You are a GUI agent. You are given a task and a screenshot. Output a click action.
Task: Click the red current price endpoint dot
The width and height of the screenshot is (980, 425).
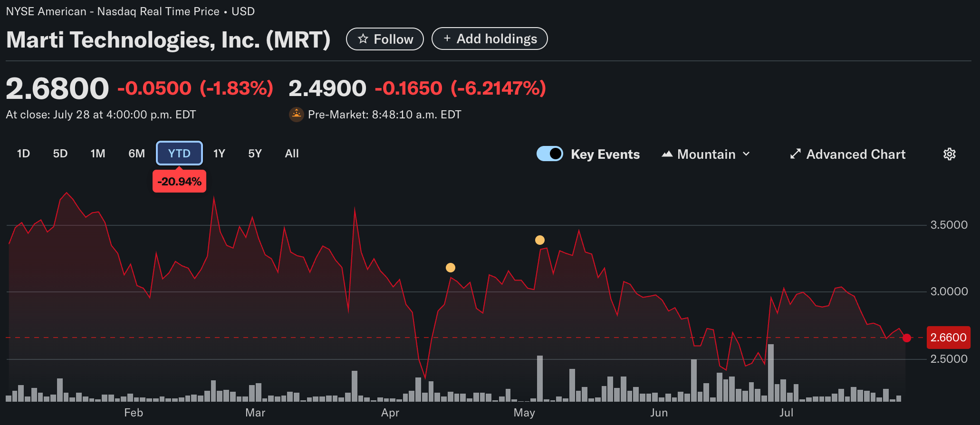click(907, 338)
